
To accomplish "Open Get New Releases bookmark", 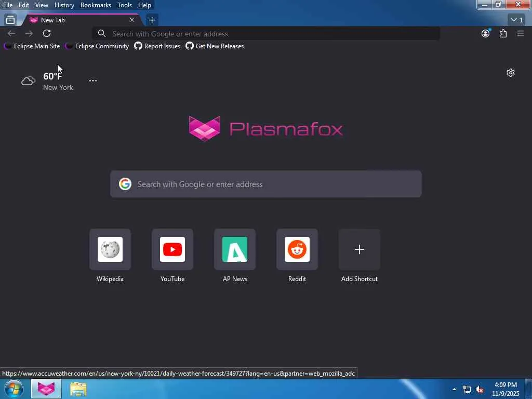I will (x=215, y=46).
